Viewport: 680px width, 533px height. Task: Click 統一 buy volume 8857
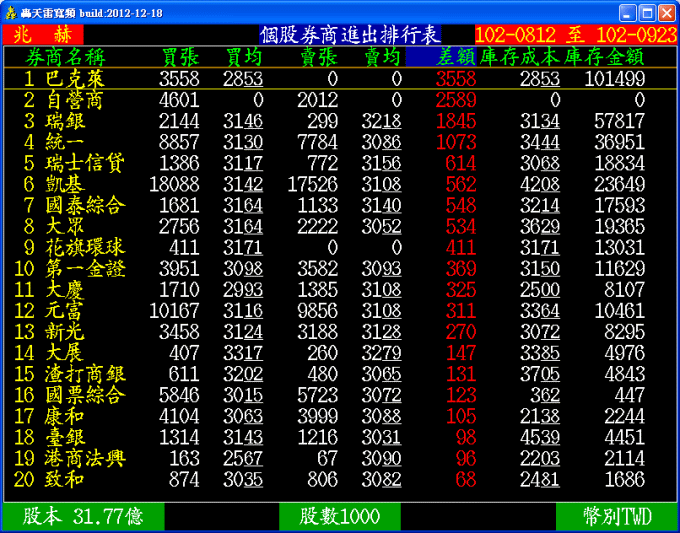click(x=179, y=142)
